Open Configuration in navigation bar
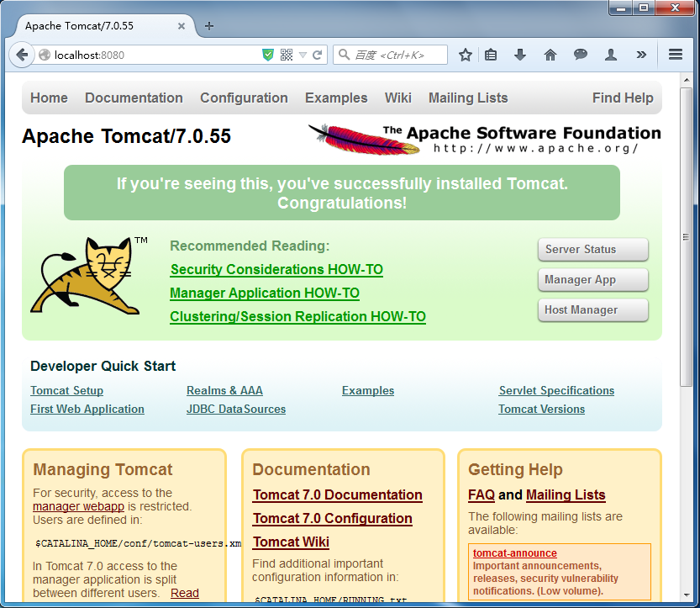Screen dimensions: 700x608 (244, 98)
